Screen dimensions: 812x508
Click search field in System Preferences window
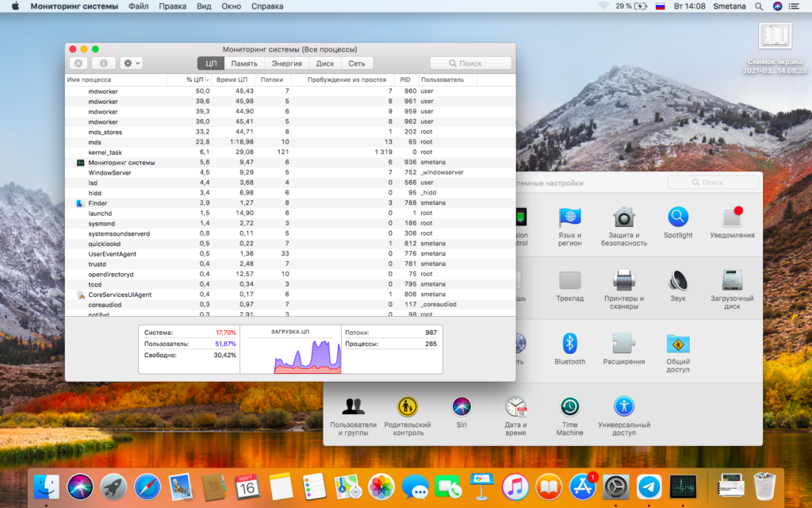[x=713, y=183]
